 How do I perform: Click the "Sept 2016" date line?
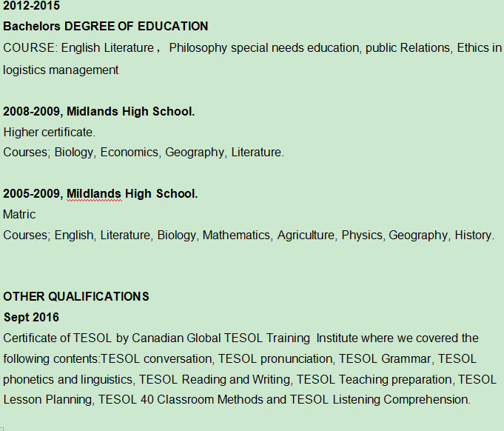[x=31, y=318]
